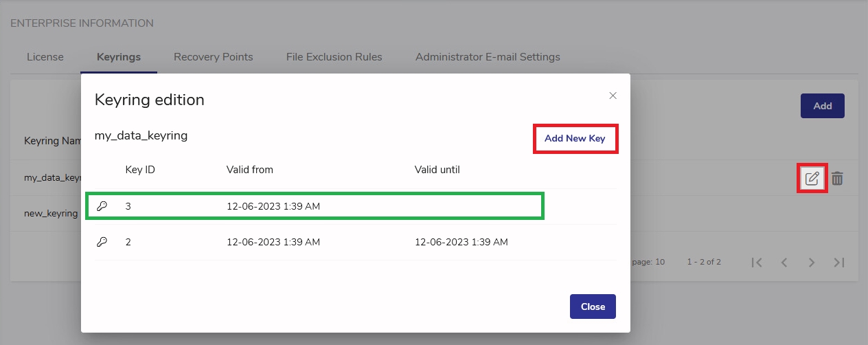
Task: Select the Keyrings tab
Action: coord(119,57)
